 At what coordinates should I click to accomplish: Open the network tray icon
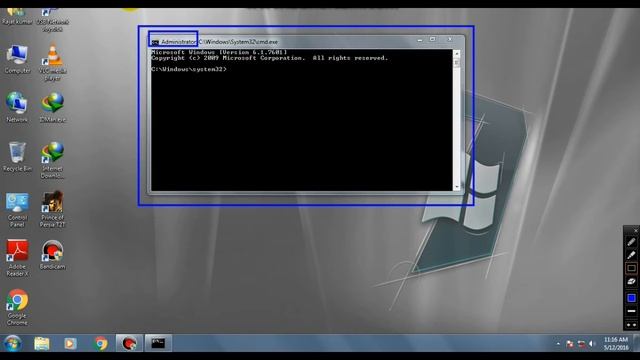581,344
